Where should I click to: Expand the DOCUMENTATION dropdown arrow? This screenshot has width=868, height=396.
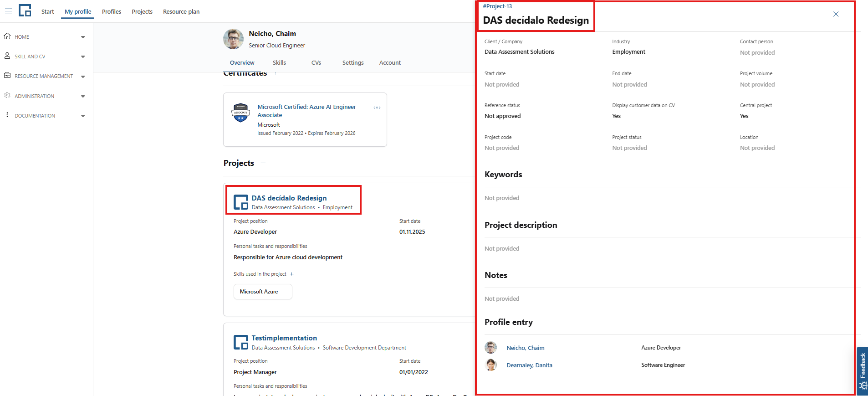pyautogui.click(x=83, y=116)
